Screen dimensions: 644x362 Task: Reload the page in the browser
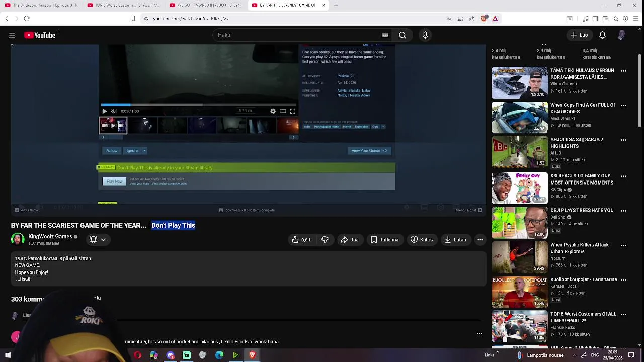coord(27,19)
